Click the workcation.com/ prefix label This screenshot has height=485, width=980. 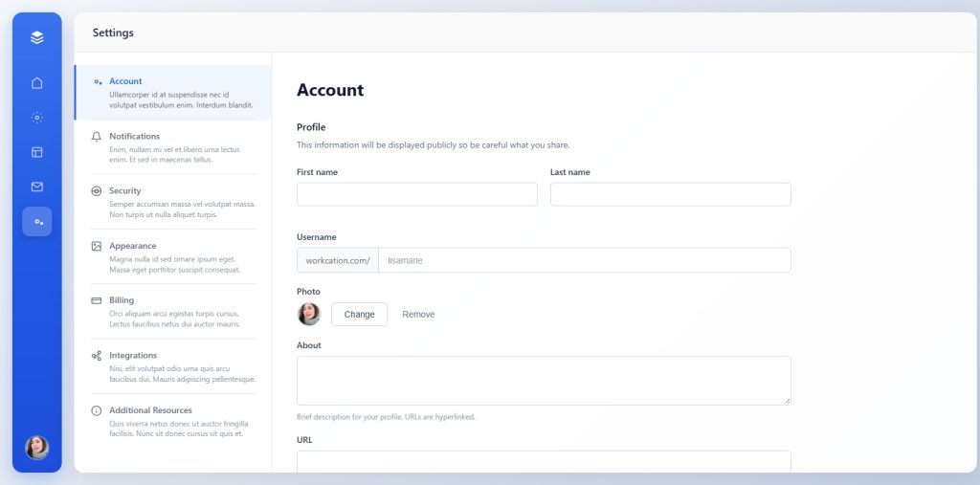[338, 260]
